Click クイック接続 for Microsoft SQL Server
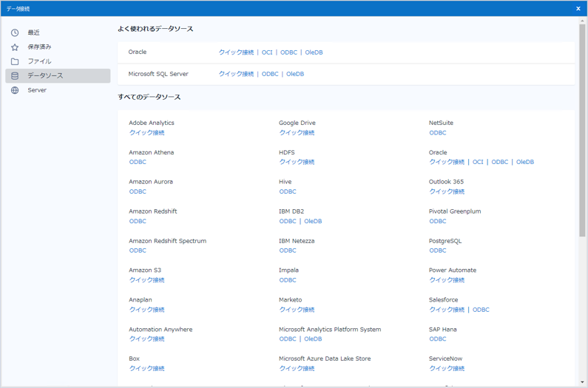This screenshot has height=388, width=588. tap(236, 74)
